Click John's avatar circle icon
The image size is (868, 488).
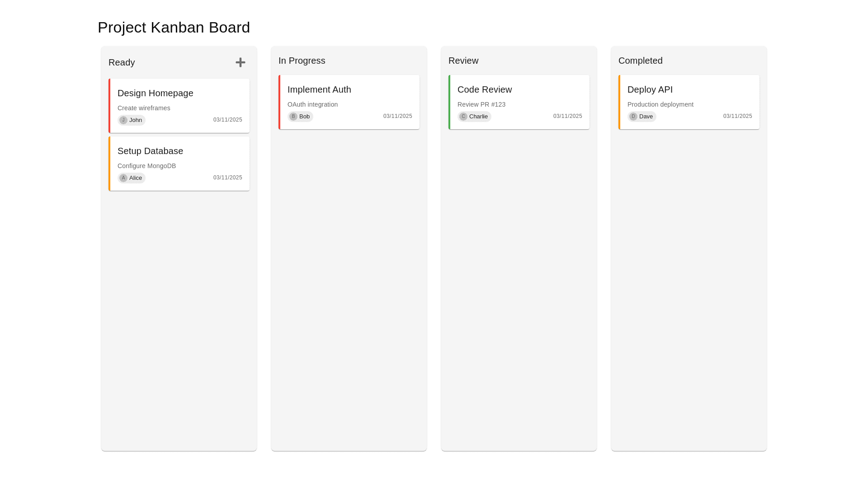123,120
